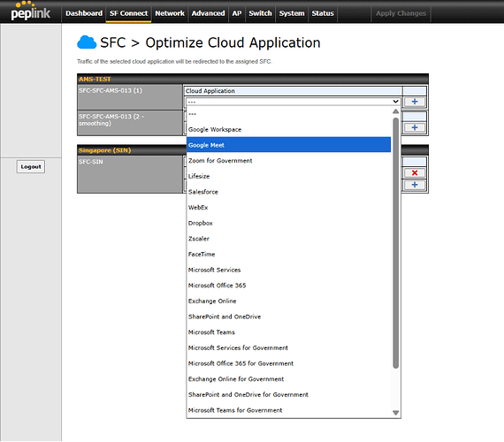The width and height of the screenshot is (504, 442).
Task: Click the plus icon for SFC-SFC-AMS-013 (1)
Action: pos(415,102)
